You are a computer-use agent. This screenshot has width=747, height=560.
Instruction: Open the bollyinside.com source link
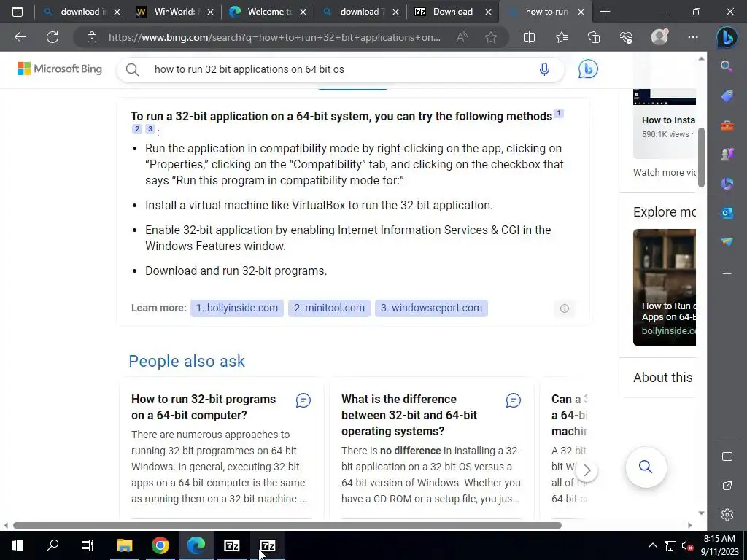(x=237, y=308)
